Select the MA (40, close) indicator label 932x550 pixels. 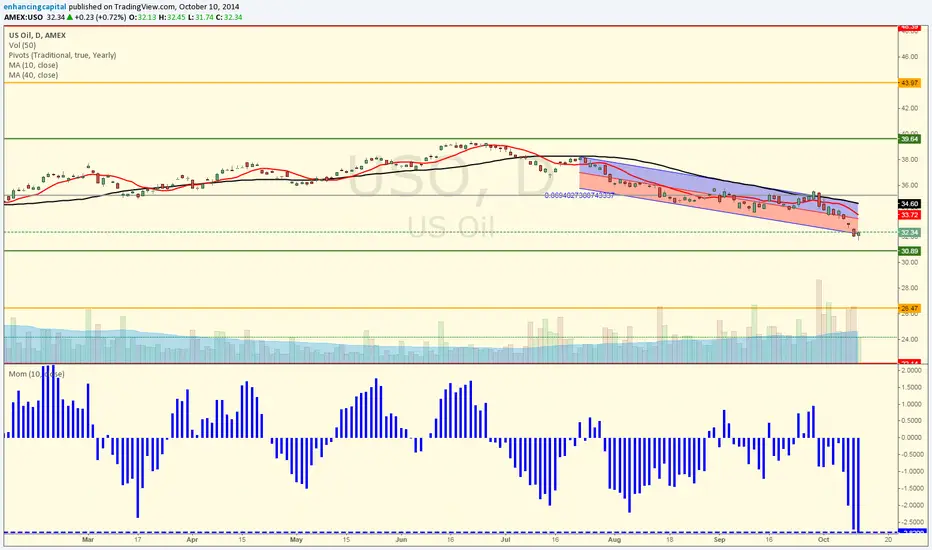(33, 76)
